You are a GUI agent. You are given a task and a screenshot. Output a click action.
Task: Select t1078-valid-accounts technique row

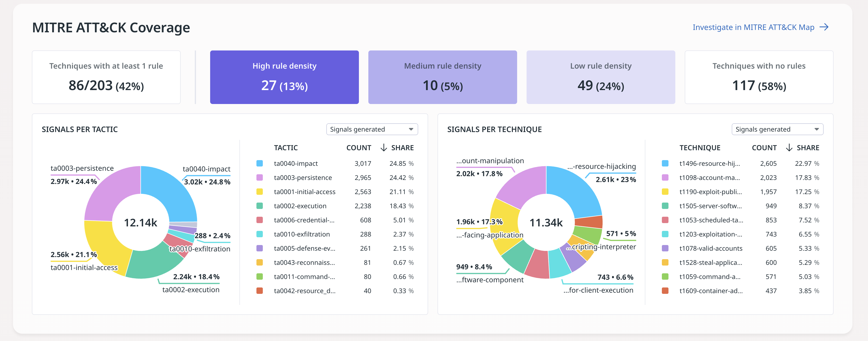(x=740, y=248)
